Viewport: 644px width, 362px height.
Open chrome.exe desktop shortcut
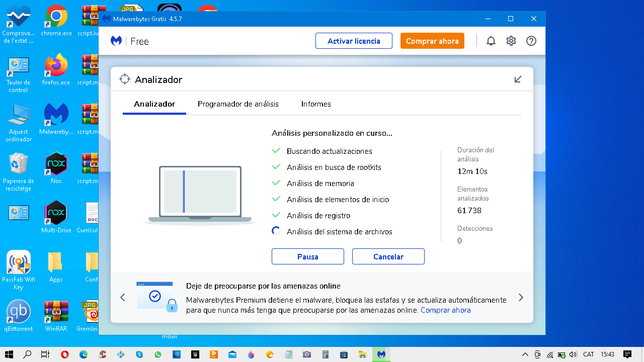[56, 21]
